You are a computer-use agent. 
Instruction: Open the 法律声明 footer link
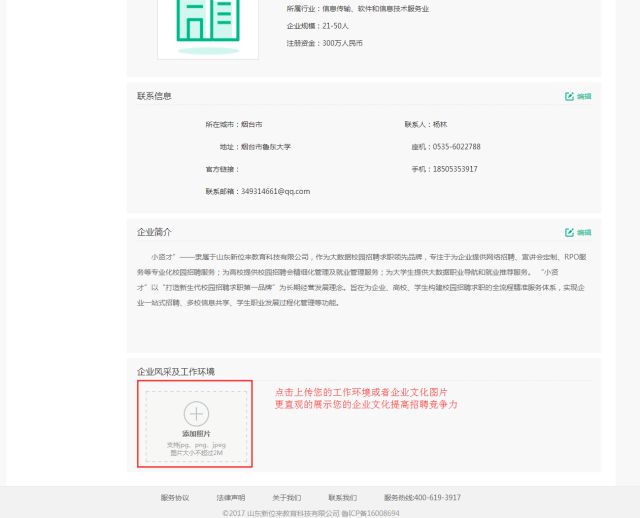pyautogui.click(x=231, y=498)
